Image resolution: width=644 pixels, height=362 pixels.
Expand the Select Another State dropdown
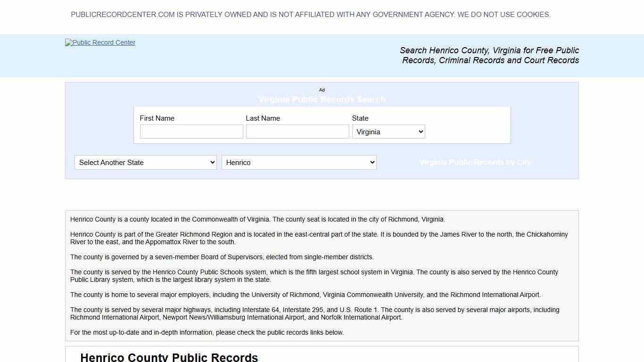pos(145,162)
